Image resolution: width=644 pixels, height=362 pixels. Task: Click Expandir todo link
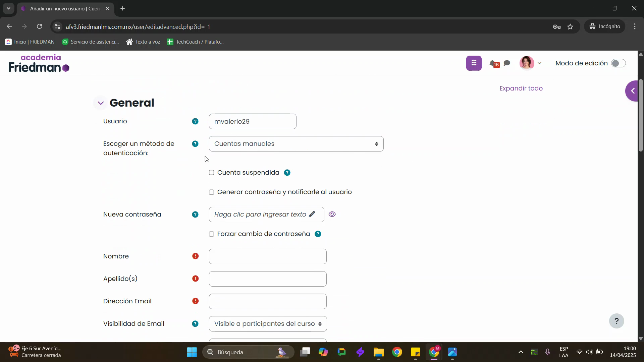[x=521, y=88]
